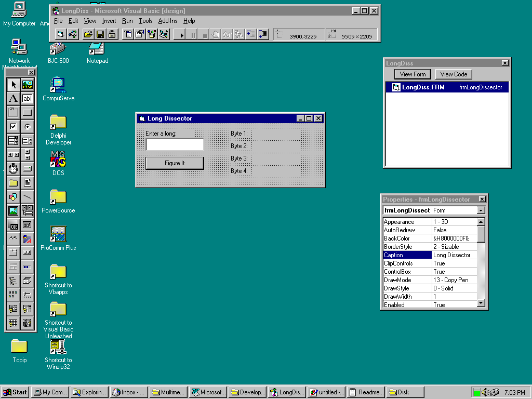Select the Pointer tool in the toolbox
The image size is (532, 399).
pos(14,85)
